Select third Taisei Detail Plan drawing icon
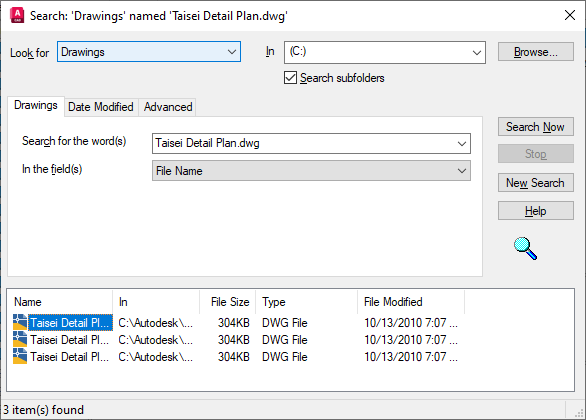Viewport: 586px width, 420px height. click(20, 356)
